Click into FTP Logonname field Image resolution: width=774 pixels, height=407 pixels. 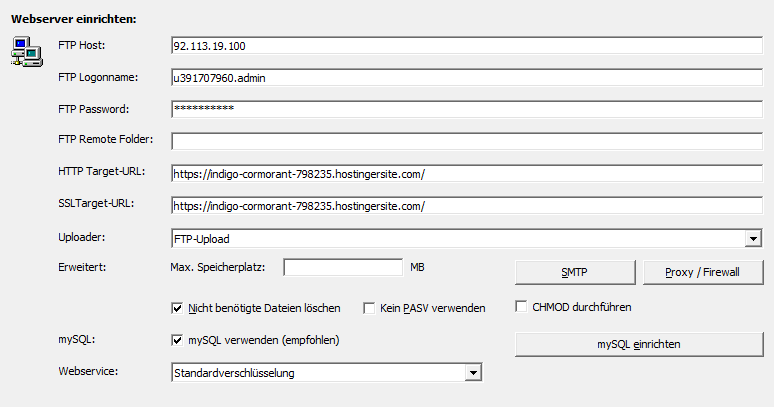[x=466, y=78]
